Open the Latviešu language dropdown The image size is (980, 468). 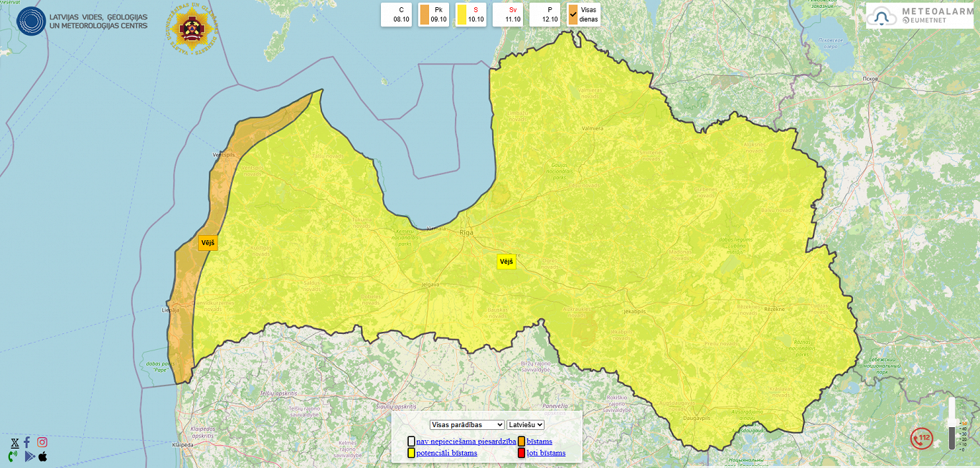[525, 425]
